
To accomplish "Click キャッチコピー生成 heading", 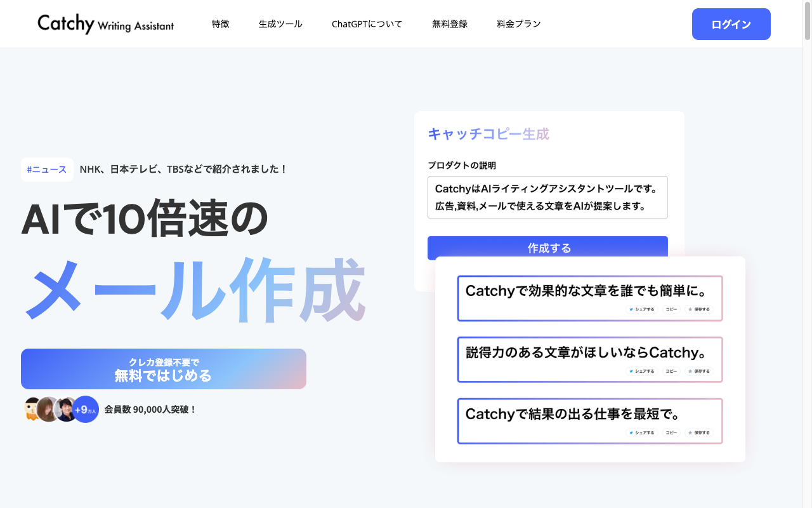I will pos(488,134).
